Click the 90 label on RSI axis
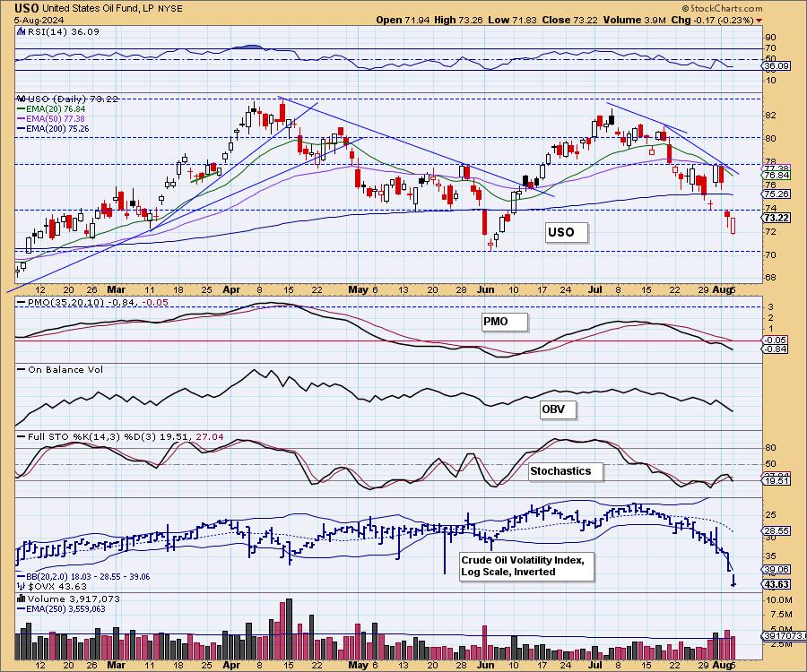The height and width of the screenshot is (672, 807). 771,38
